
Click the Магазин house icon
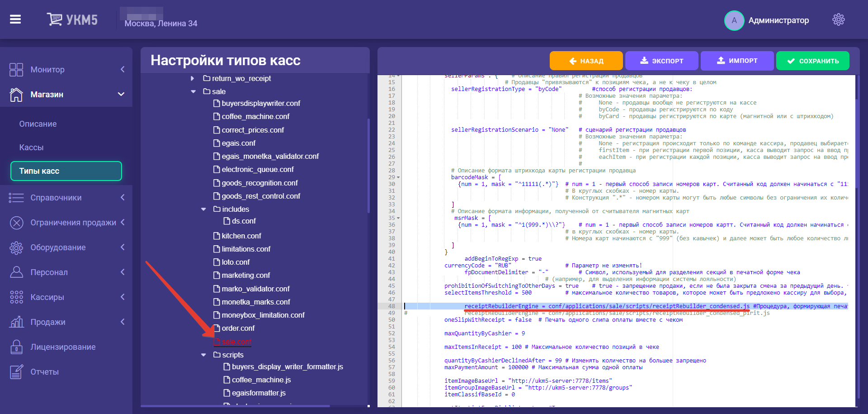click(16, 95)
